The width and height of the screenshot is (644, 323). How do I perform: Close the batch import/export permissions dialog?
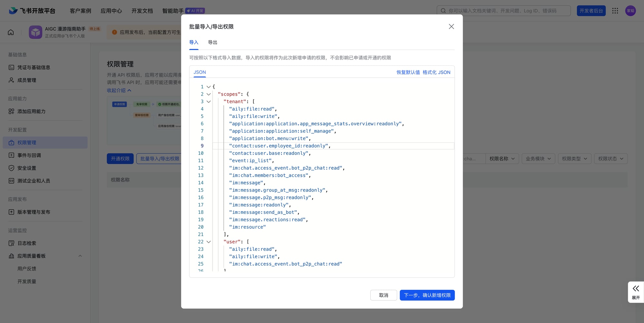coord(451,27)
